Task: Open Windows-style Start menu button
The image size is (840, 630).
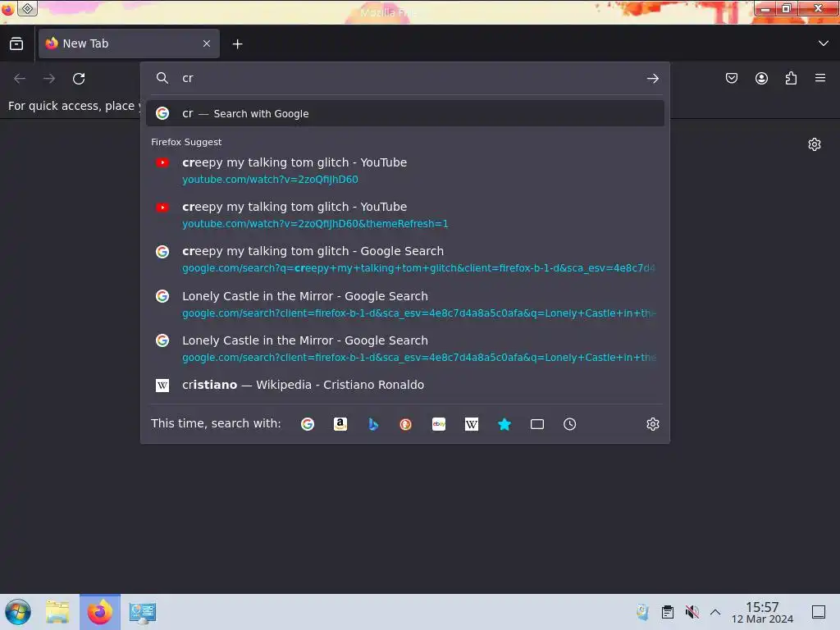Action: tap(18, 612)
